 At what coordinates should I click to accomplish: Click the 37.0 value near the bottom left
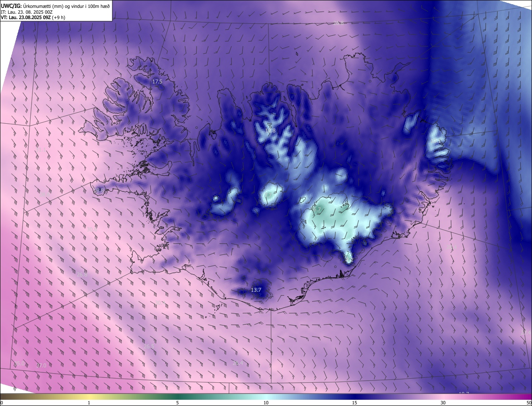[41, 365]
